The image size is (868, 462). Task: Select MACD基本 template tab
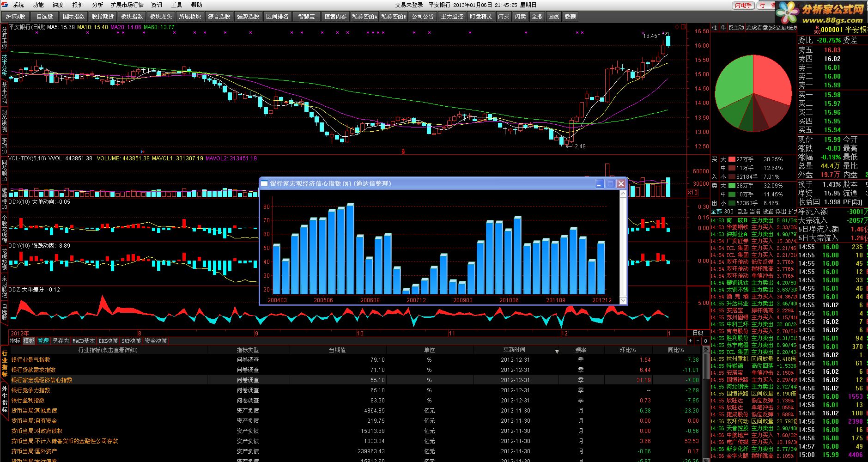coord(84,340)
